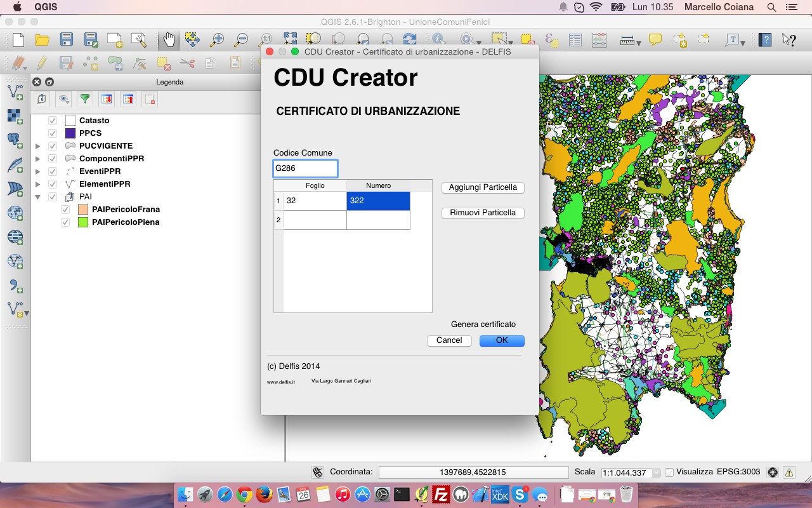Click the Text Annotation tool icon

(x=734, y=40)
